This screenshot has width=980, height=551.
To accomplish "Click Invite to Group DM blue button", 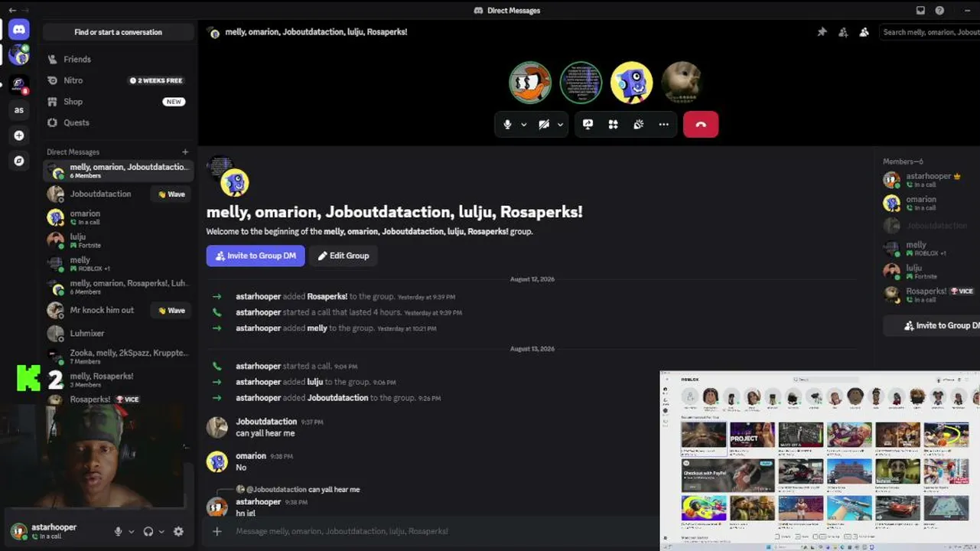I will [x=256, y=256].
